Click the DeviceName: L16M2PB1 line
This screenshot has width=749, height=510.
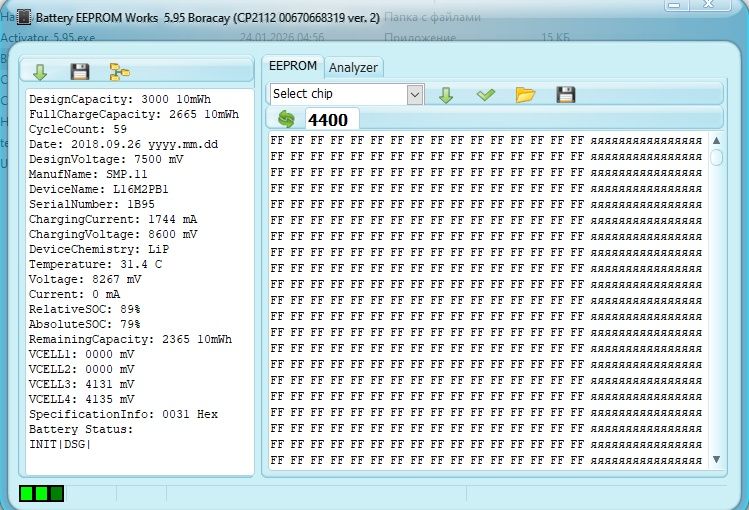99,189
